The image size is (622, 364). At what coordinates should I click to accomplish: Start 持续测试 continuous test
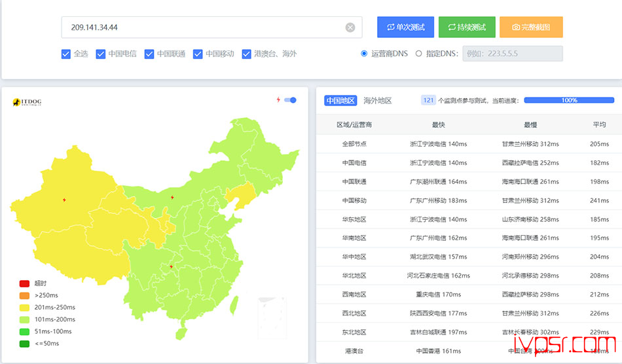tap(467, 27)
